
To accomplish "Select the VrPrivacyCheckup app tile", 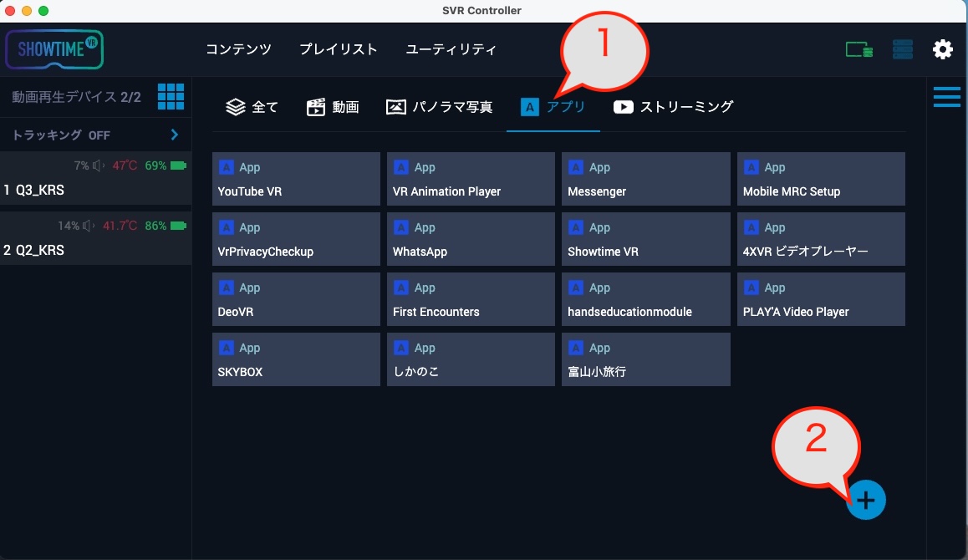I will pyautogui.click(x=296, y=239).
